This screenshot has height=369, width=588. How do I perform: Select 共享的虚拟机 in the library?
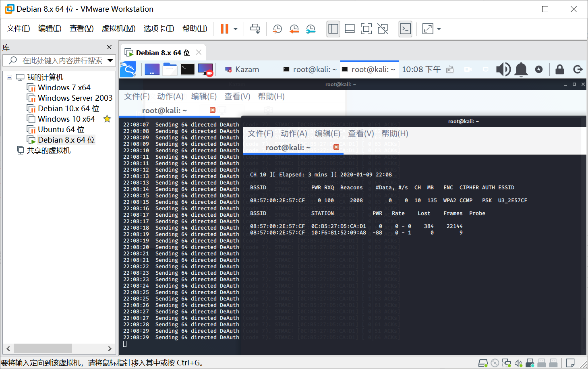(49, 150)
